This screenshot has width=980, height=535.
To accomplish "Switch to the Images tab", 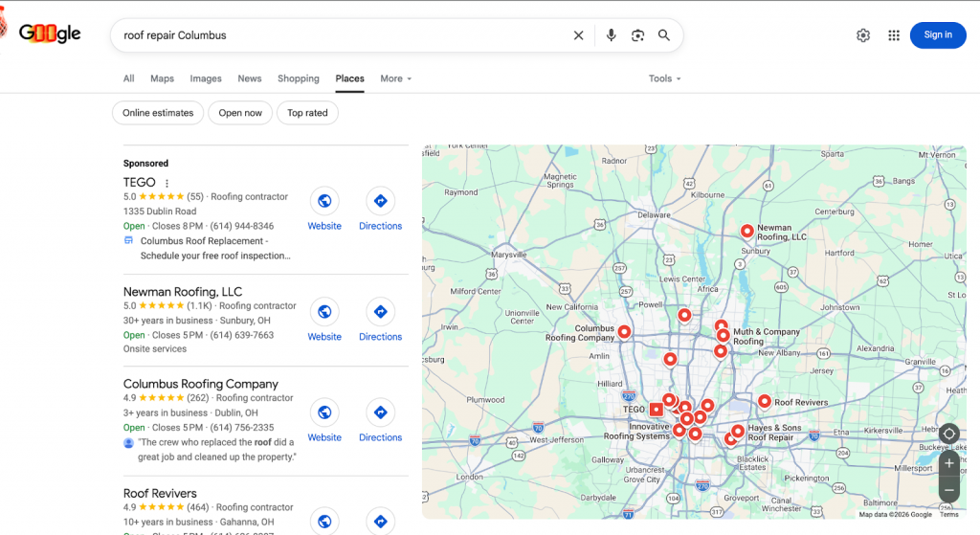I will pos(206,78).
